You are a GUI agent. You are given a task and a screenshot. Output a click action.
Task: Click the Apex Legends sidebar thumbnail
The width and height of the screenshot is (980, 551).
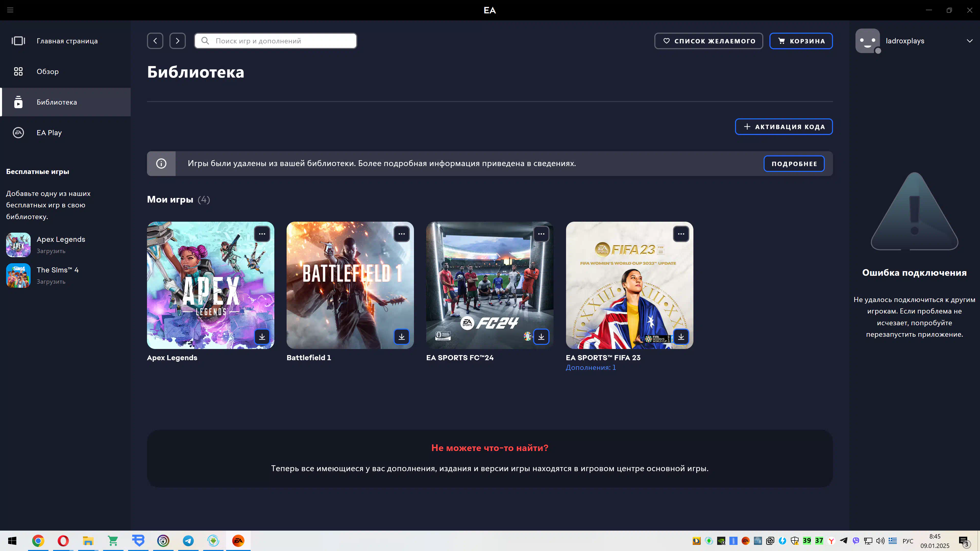[18, 245]
